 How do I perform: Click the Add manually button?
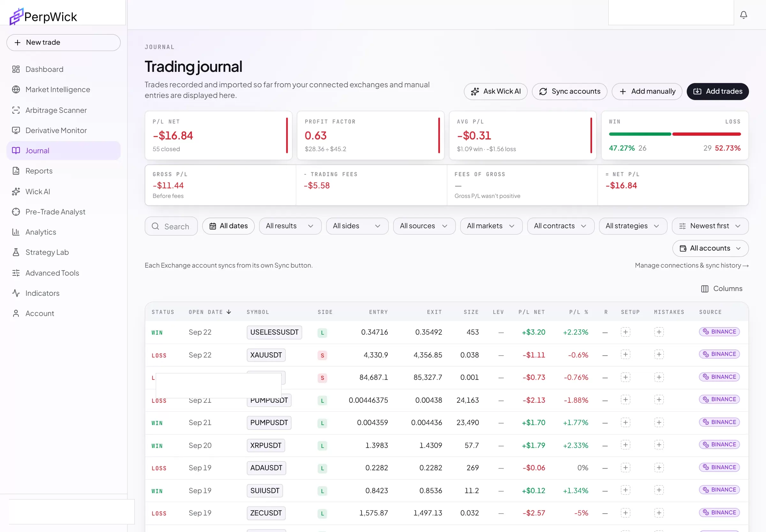coord(647,91)
